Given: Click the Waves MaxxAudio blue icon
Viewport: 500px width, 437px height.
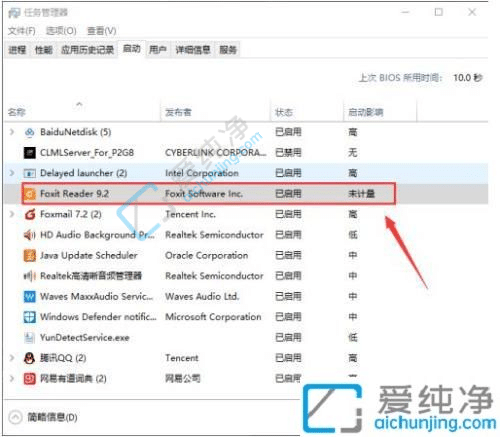Looking at the screenshot, I should (29, 296).
